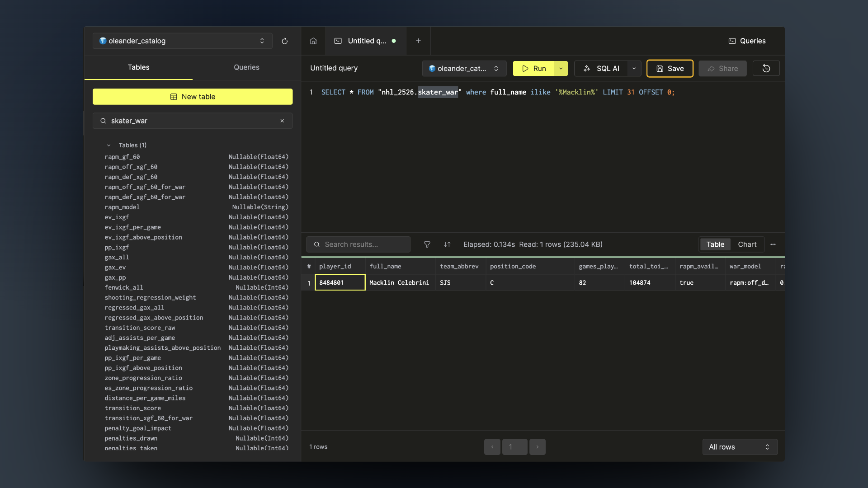Collapse the Tables (1) group
The image size is (868, 488).
click(x=108, y=145)
